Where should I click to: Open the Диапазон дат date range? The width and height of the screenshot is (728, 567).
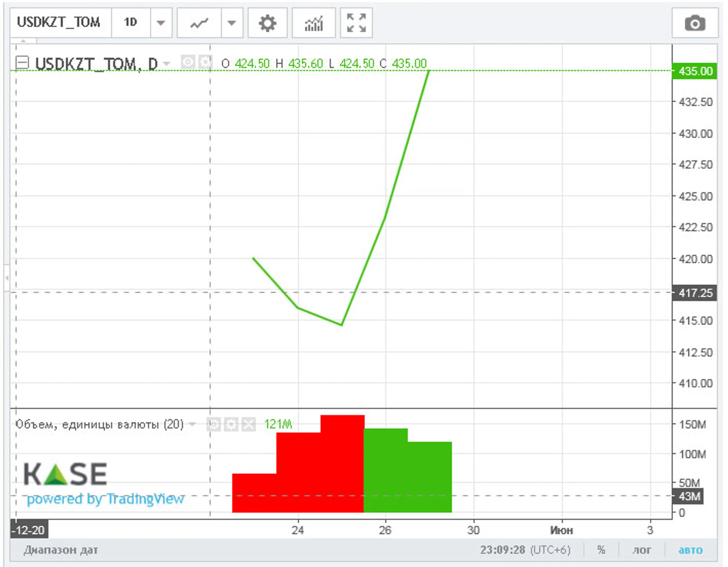tap(61, 550)
